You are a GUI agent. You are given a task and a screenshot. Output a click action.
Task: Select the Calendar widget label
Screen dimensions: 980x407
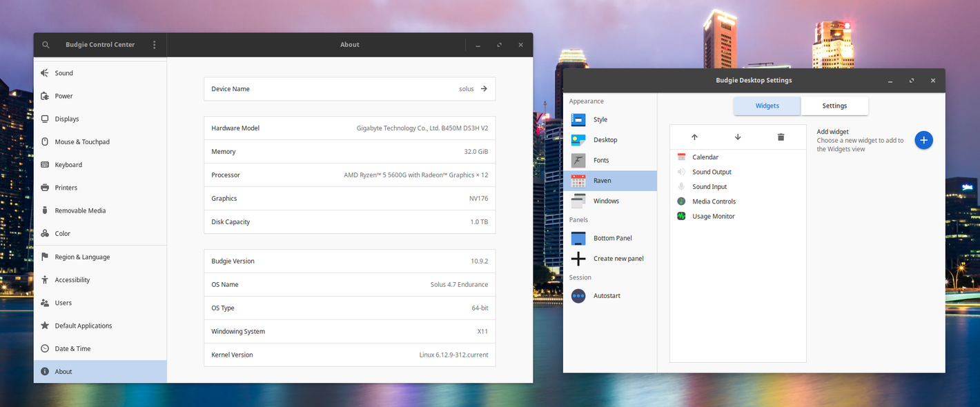point(705,157)
